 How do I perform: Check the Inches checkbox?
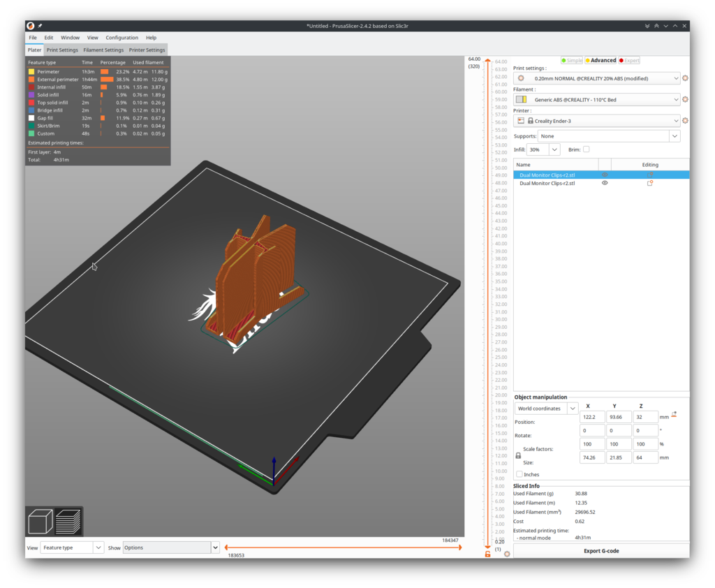point(519,474)
